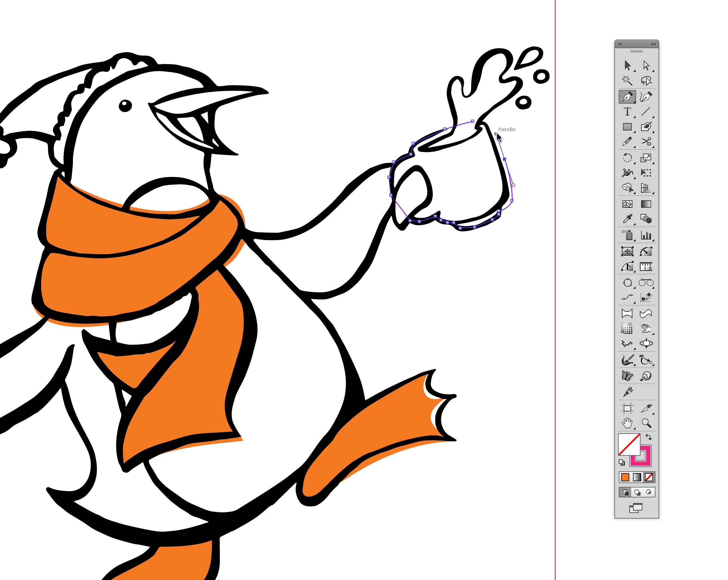Select the Type tool
The height and width of the screenshot is (580, 728).
tap(628, 112)
